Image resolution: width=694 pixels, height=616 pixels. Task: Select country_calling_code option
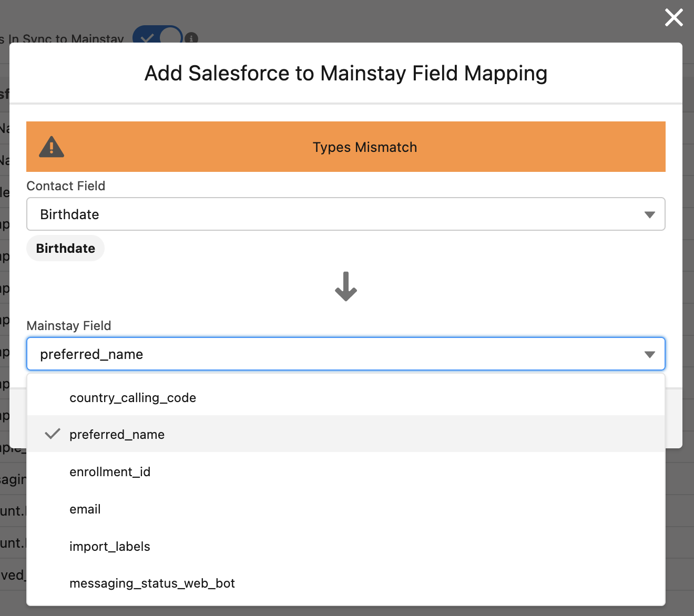coord(346,397)
